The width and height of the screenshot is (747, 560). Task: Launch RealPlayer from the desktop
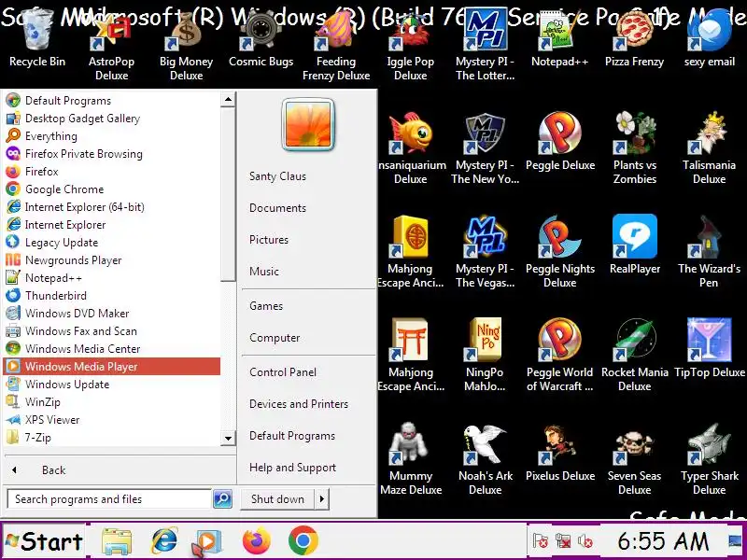point(635,245)
